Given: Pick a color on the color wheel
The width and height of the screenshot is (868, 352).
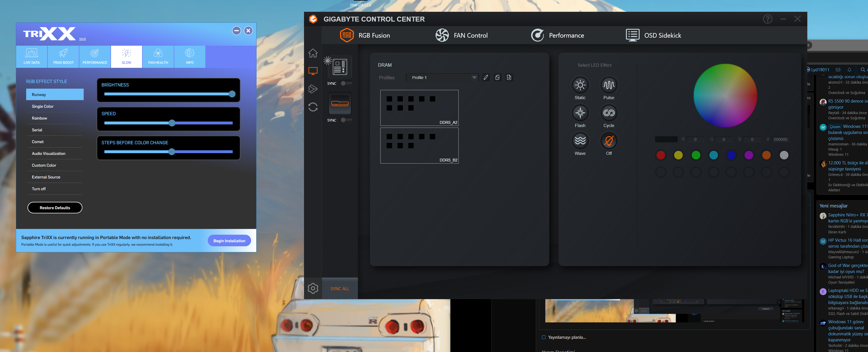Looking at the screenshot, I should coord(725,96).
